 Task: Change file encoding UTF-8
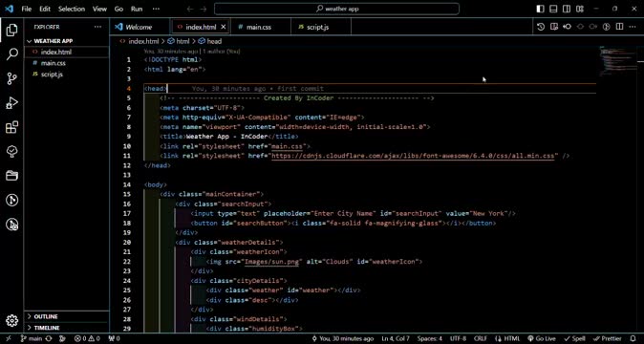coord(458,338)
